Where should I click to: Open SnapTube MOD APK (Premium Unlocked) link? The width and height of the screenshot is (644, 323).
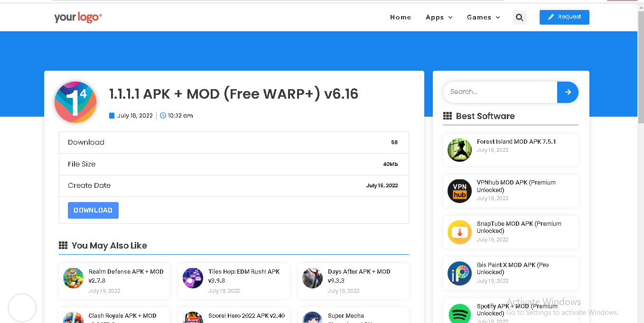pyautogui.click(x=519, y=228)
